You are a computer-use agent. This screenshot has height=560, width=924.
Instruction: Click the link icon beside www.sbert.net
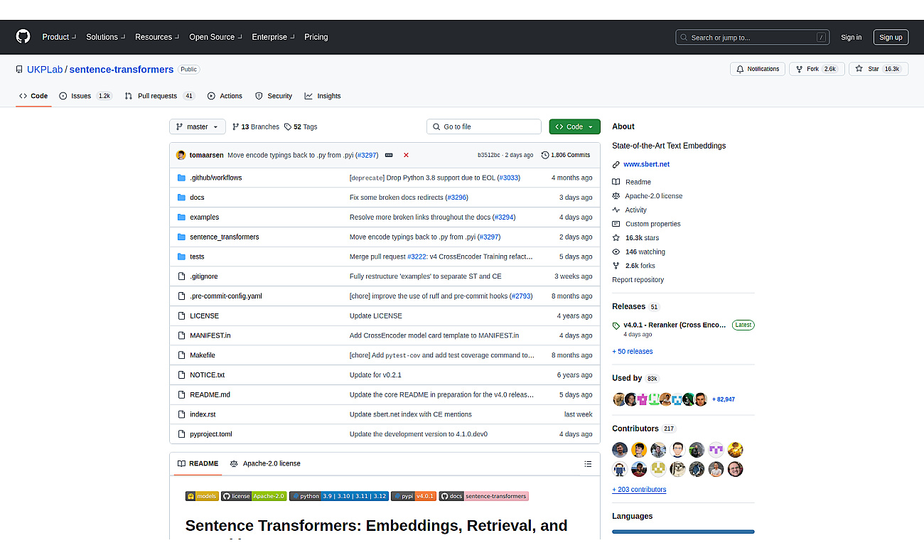click(x=616, y=164)
